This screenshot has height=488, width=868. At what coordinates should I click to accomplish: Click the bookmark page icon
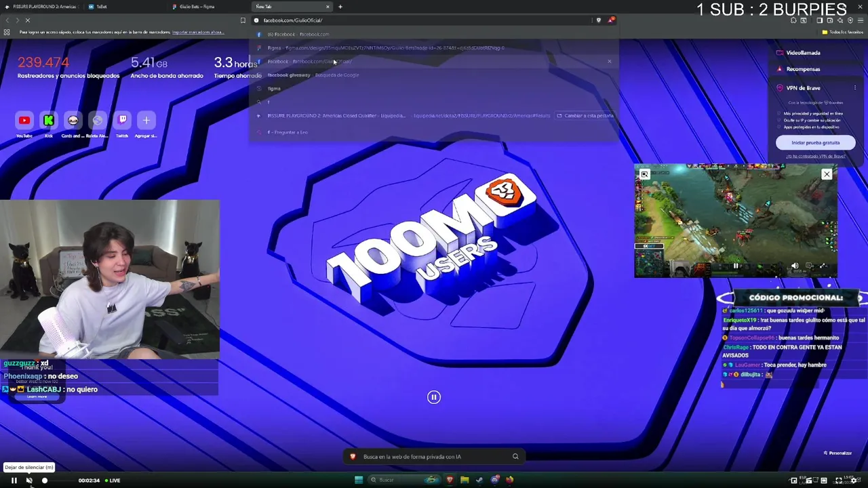[x=243, y=20]
